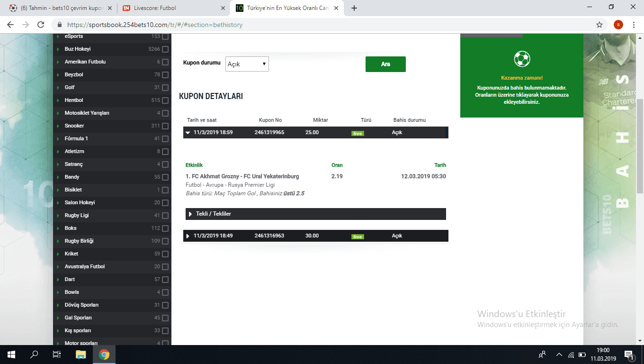The height and width of the screenshot is (364, 644).
Task: Click the Chrome taskbar icon
Action: 104,354
